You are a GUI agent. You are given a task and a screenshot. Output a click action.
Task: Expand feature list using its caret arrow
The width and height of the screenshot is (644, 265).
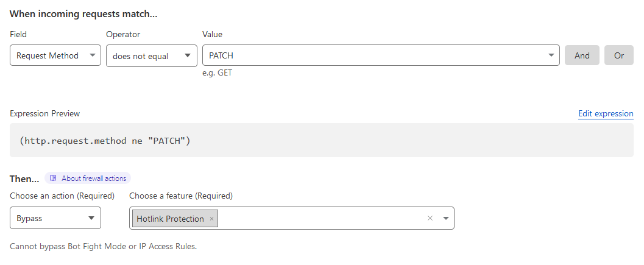click(x=445, y=218)
